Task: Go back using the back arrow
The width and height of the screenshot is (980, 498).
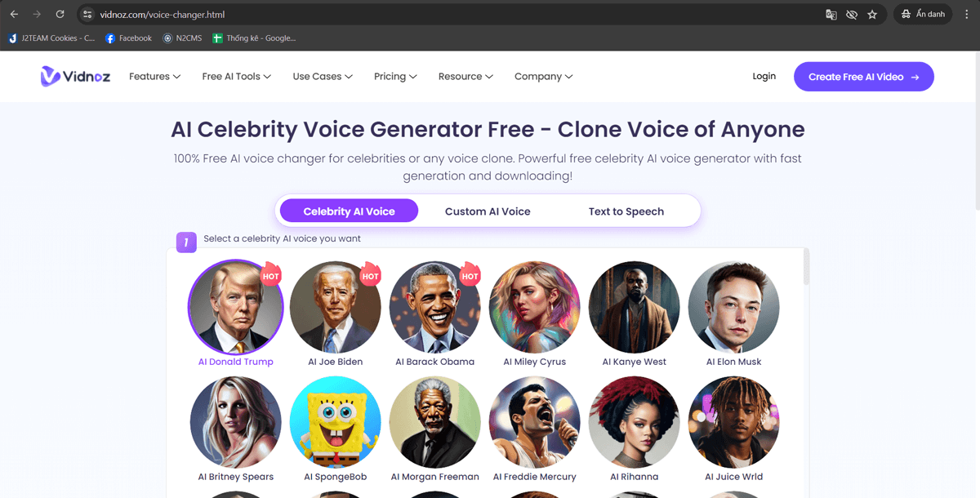Action: coord(14,14)
